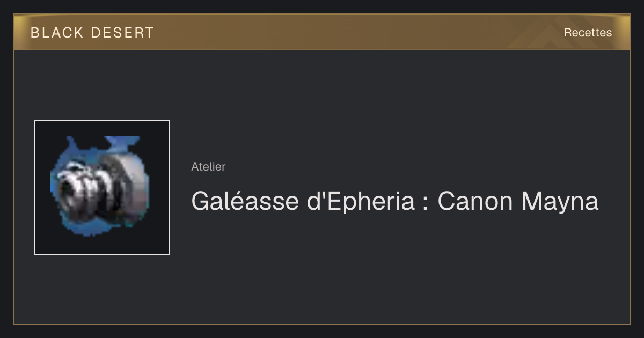Click the Canon Mayna cannon item icon

coord(102,187)
